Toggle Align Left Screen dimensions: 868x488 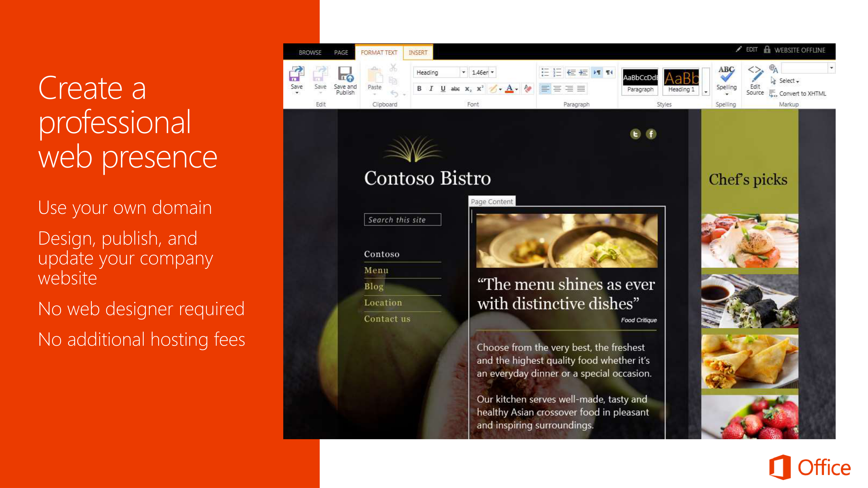[x=545, y=88]
